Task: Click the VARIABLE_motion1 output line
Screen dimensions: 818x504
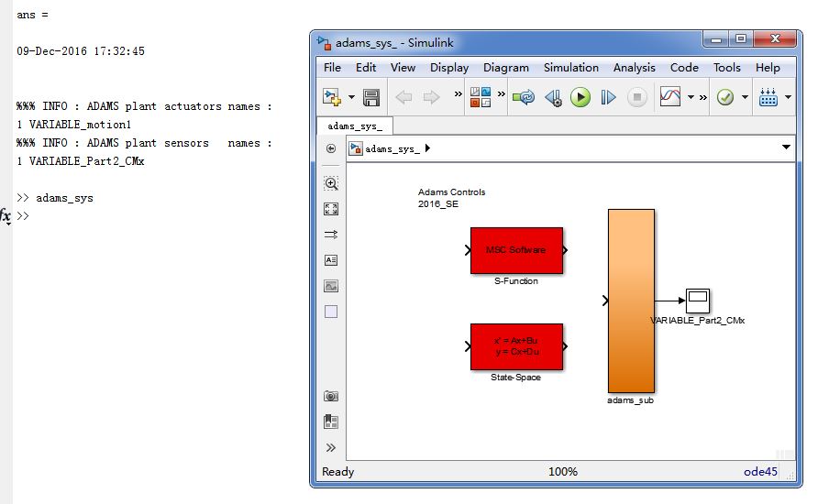Action: point(73,125)
